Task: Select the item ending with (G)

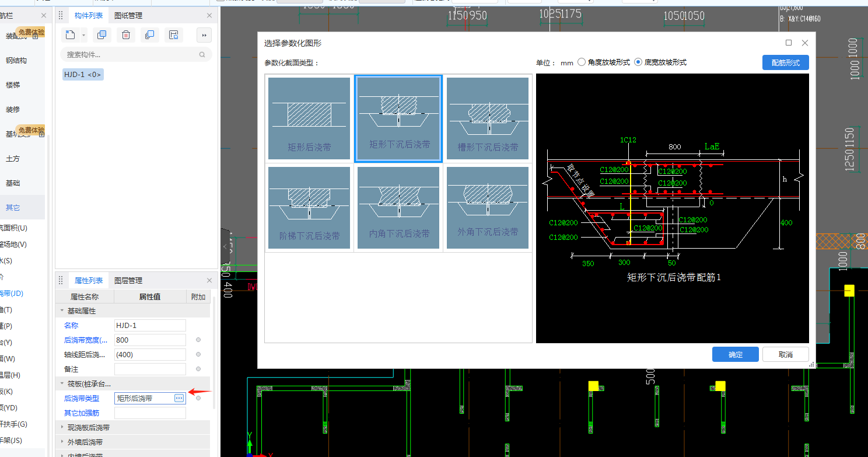Action: [13, 424]
